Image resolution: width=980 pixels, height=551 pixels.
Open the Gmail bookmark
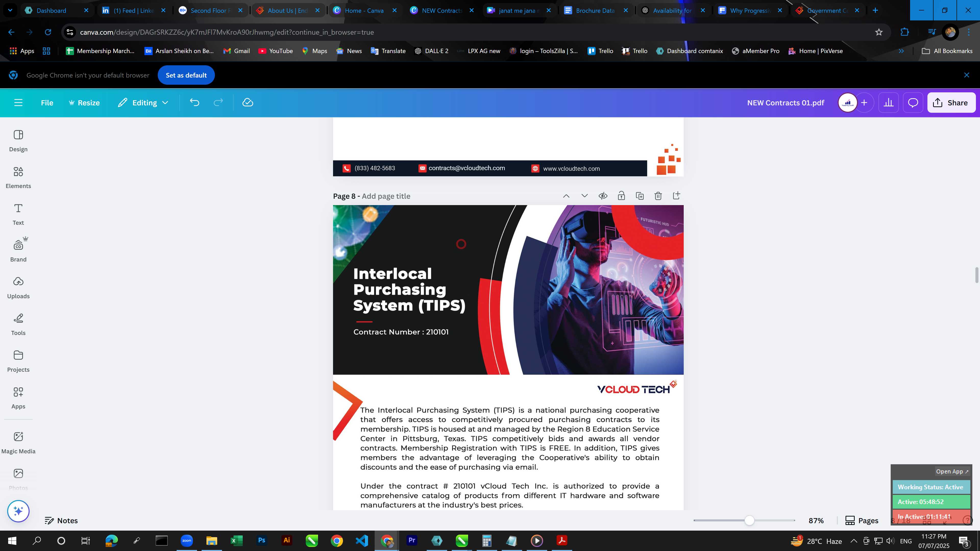(237, 51)
